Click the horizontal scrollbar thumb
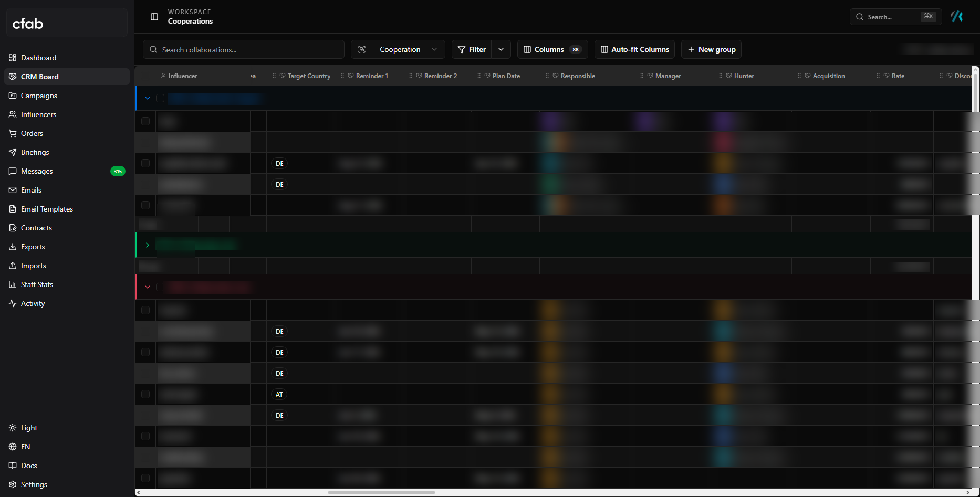The width and height of the screenshot is (980, 497). click(x=381, y=492)
